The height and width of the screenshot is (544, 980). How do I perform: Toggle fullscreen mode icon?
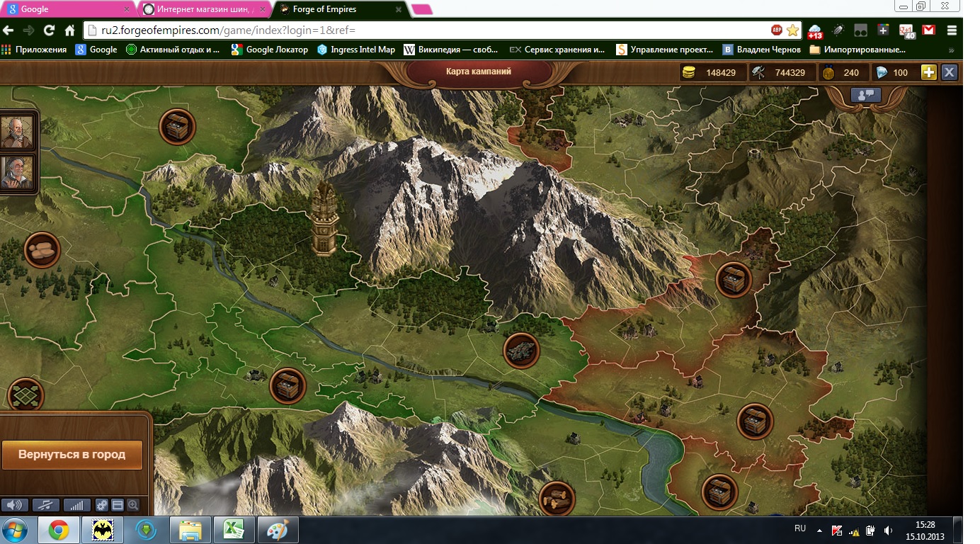pyautogui.click(x=118, y=505)
